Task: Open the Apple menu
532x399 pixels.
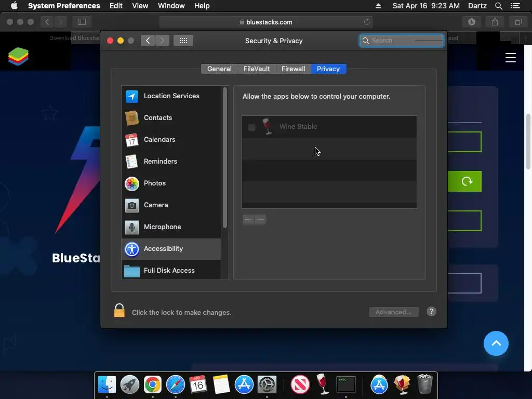Action: [x=14, y=6]
